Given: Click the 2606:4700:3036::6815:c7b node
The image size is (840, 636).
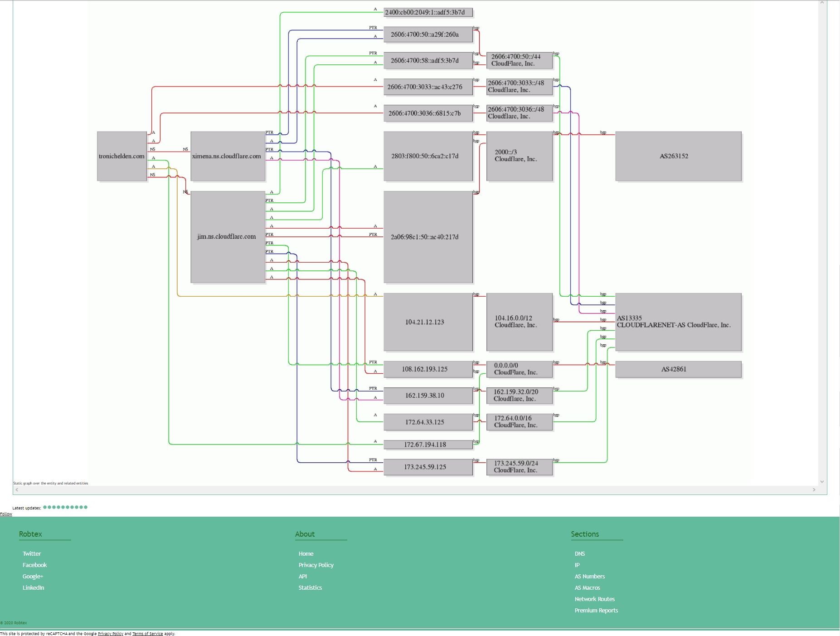Looking at the screenshot, I should pos(428,113).
